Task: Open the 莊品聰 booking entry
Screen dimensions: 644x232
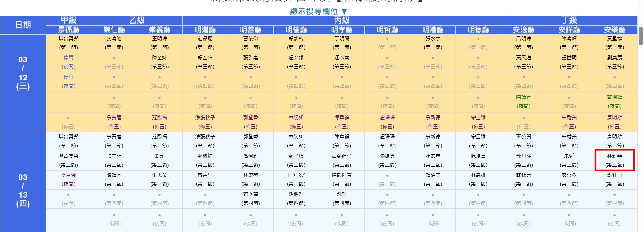Action: pyautogui.click(x=205, y=43)
